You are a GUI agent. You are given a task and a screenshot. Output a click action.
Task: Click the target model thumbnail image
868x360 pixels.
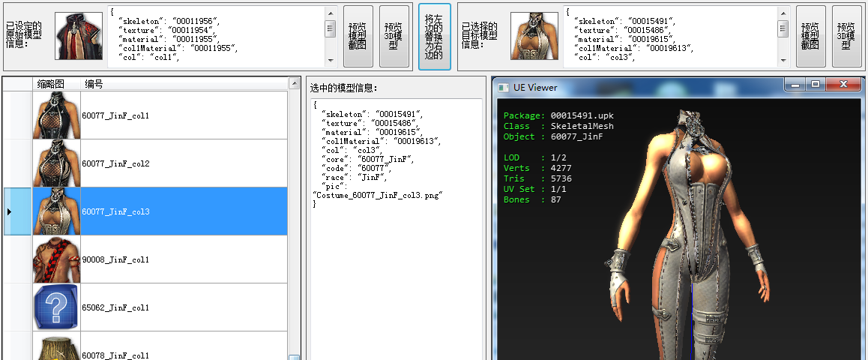[534, 36]
